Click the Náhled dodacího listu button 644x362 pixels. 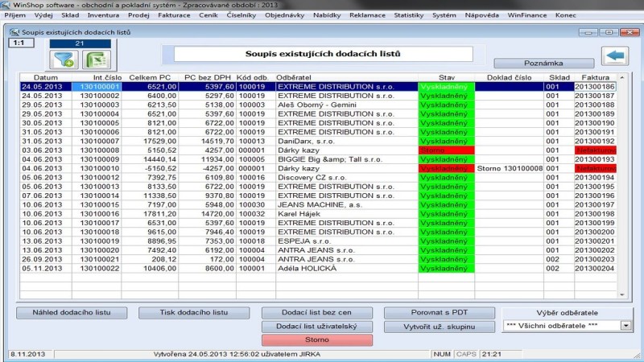(x=72, y=312)
